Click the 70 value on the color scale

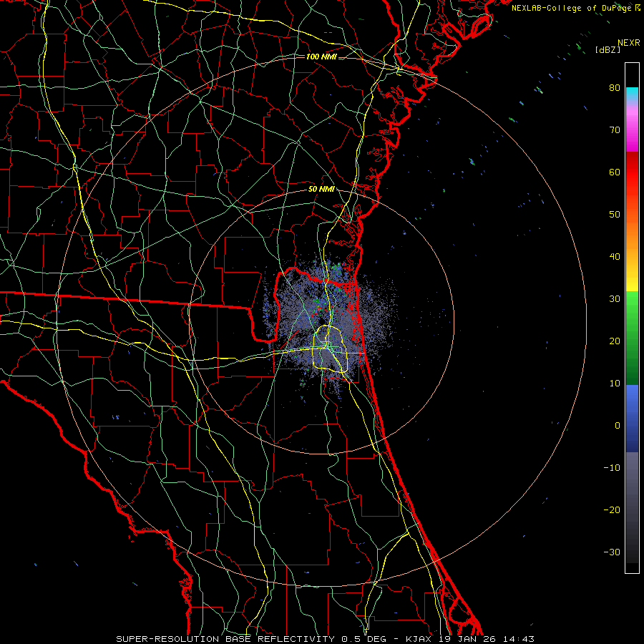click(615, 130)
